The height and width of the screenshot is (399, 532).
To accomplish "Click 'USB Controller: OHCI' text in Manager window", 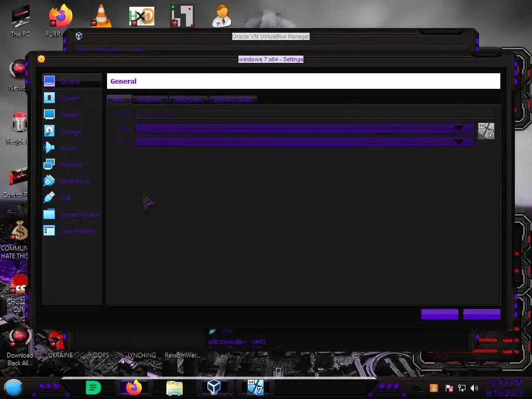I will pyautogui.click(x=237, y=342).
